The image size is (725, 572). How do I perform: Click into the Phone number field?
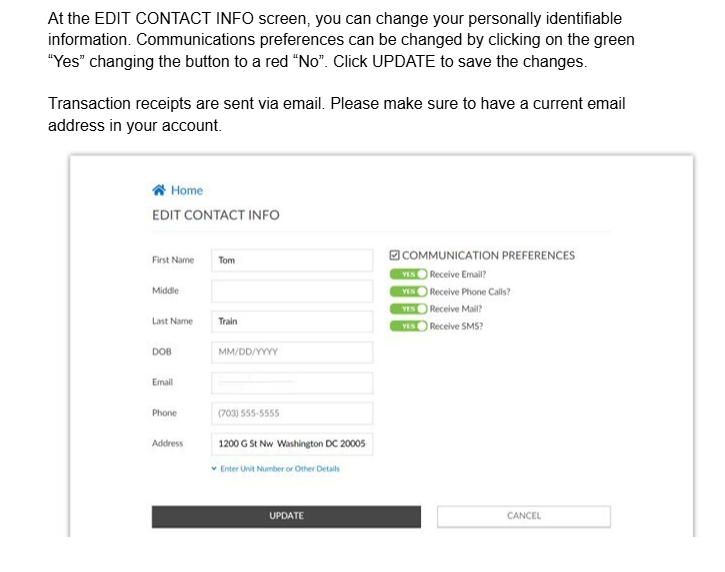(292, 413)
